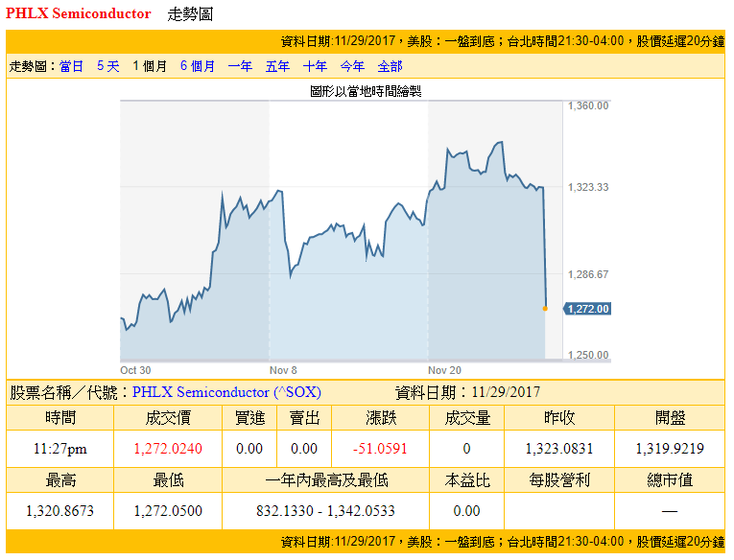The image size is (734, 560).
Task: Click the change value -51.0591
Action: point(380,449)
